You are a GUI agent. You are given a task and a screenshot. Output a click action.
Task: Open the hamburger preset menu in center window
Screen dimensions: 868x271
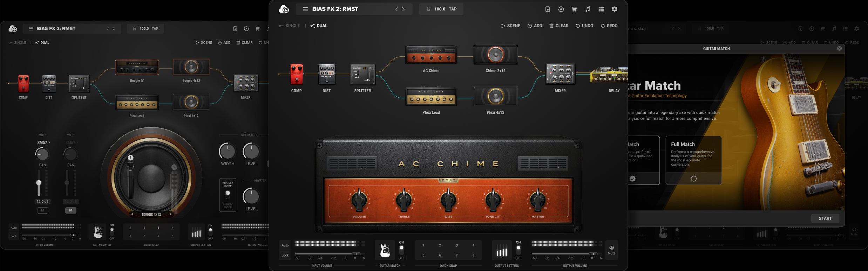[305, 9]
